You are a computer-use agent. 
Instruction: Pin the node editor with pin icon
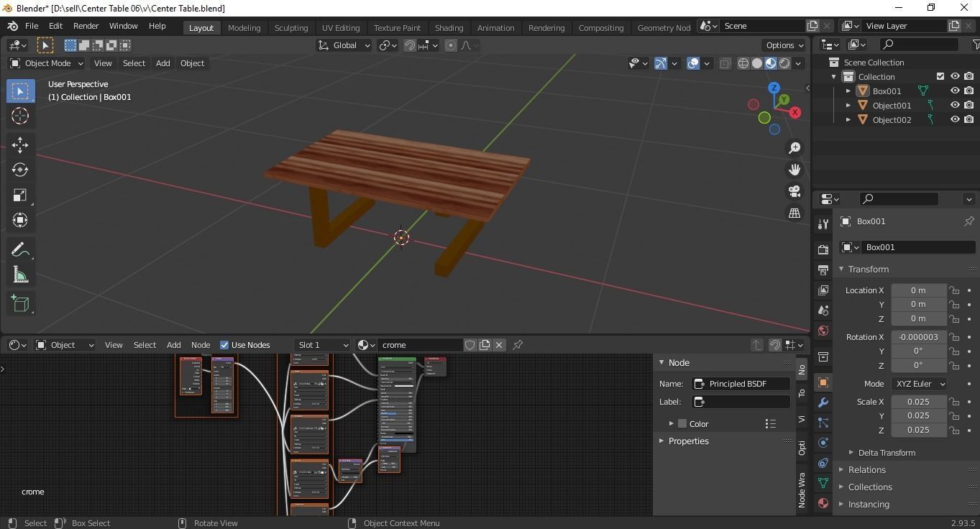518,345
